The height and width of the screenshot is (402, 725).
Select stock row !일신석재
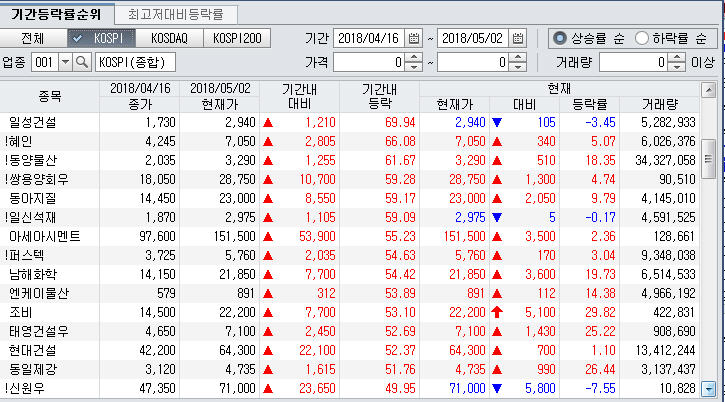tap(350, 217)
